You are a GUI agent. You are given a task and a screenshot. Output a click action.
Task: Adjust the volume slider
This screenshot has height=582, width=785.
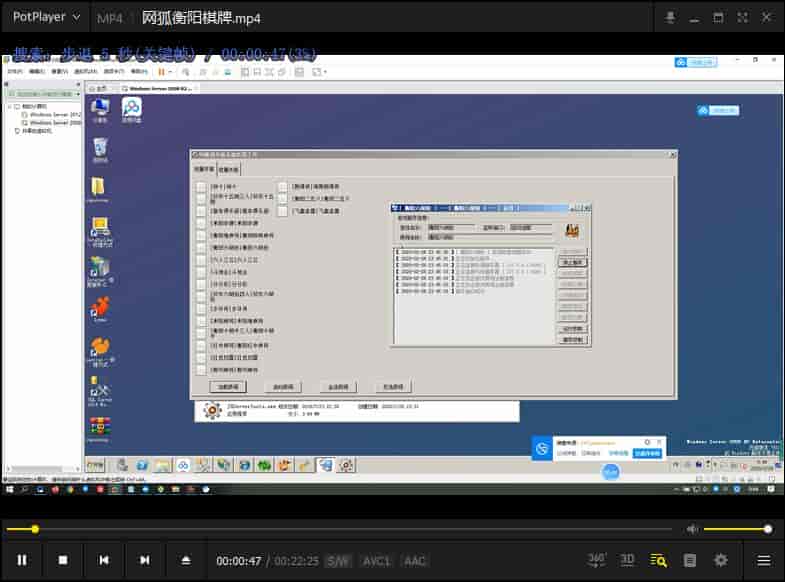tap(736, 529)
